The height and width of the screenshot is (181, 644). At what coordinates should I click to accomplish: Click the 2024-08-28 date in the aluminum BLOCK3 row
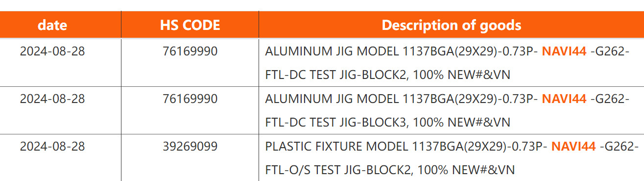pos(52,99)
